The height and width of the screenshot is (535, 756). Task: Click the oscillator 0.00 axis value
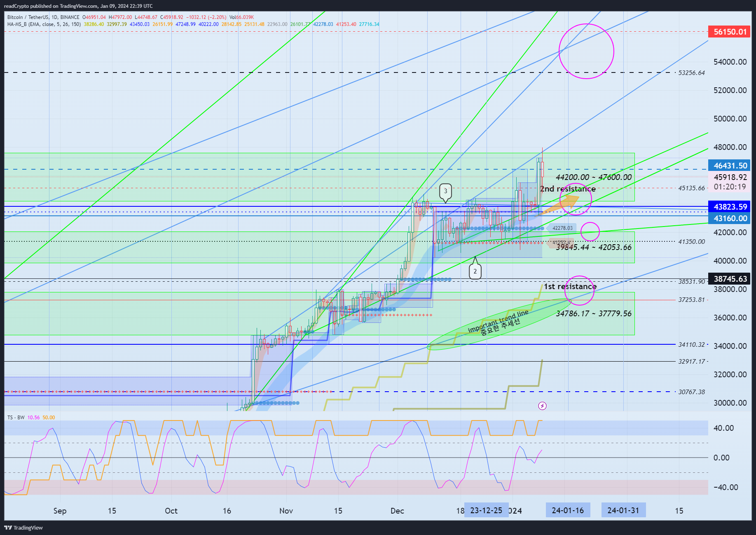tap(721, 458)
